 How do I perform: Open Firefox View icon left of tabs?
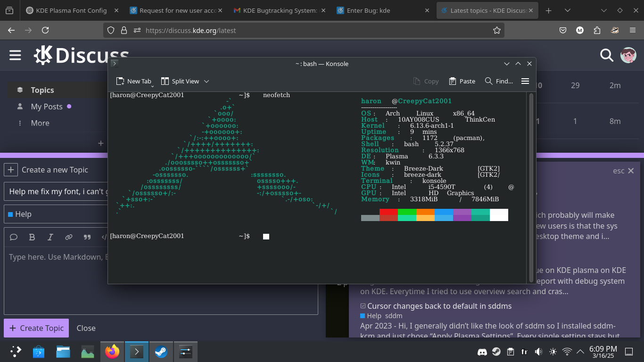pos(9,10)
